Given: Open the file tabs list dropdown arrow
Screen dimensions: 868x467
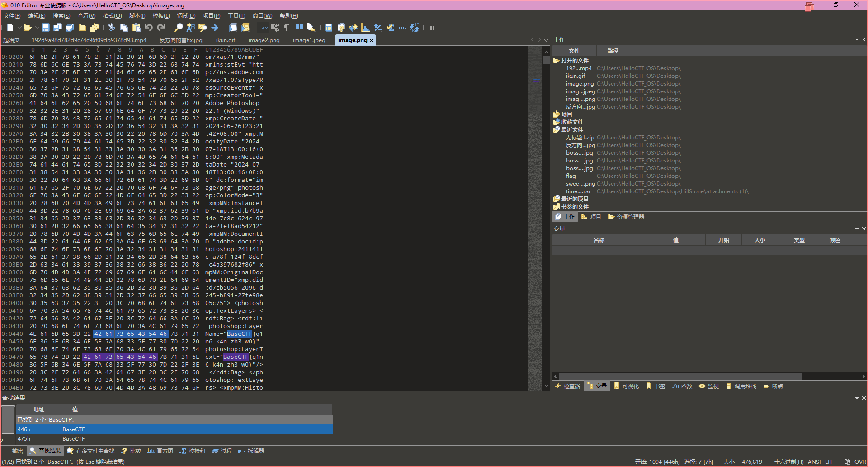Looking at the screenshot, I should point(546,40).
